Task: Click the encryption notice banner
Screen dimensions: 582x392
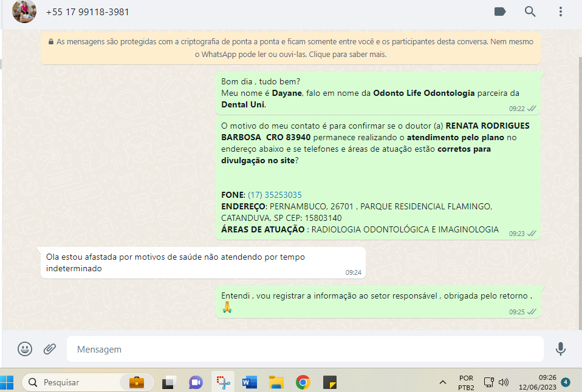Action: [x=290, y=48]
